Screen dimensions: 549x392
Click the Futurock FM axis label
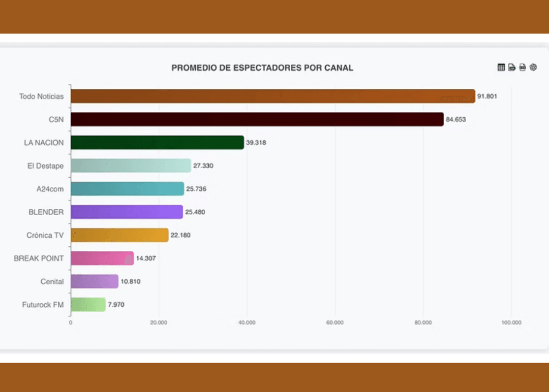pos(43,305)
